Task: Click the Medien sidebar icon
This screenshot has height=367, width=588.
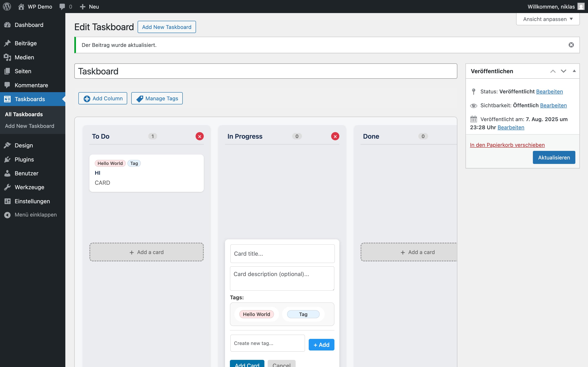Action: click(7, 57)
